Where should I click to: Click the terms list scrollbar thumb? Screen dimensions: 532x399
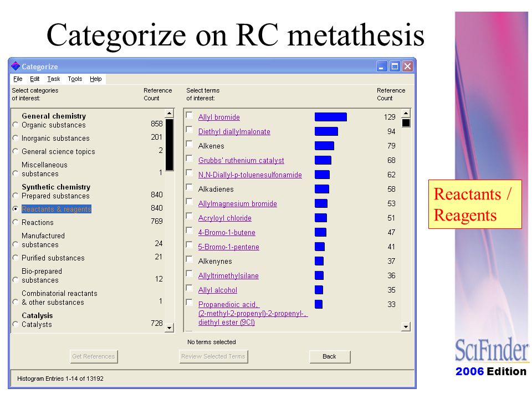point(406,122)
